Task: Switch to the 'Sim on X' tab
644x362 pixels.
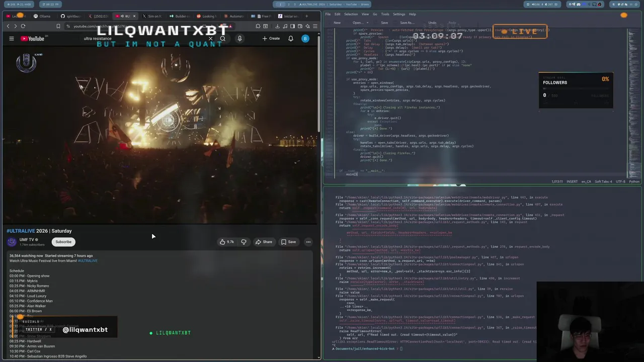Action: pos(152,16)
